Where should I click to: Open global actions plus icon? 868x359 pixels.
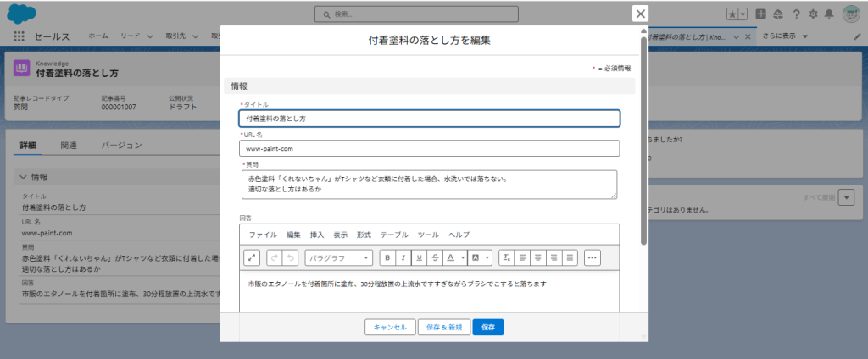coord(761,15)
